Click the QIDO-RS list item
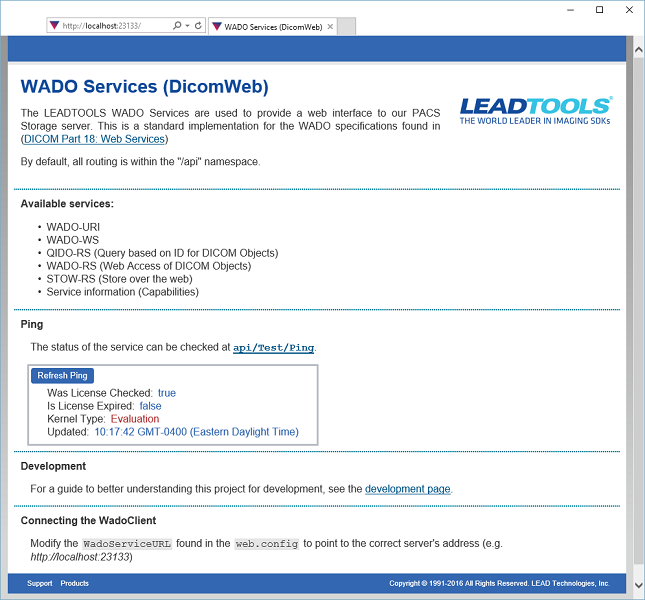Viewport: 645px width, 600px height. [162, 253]
